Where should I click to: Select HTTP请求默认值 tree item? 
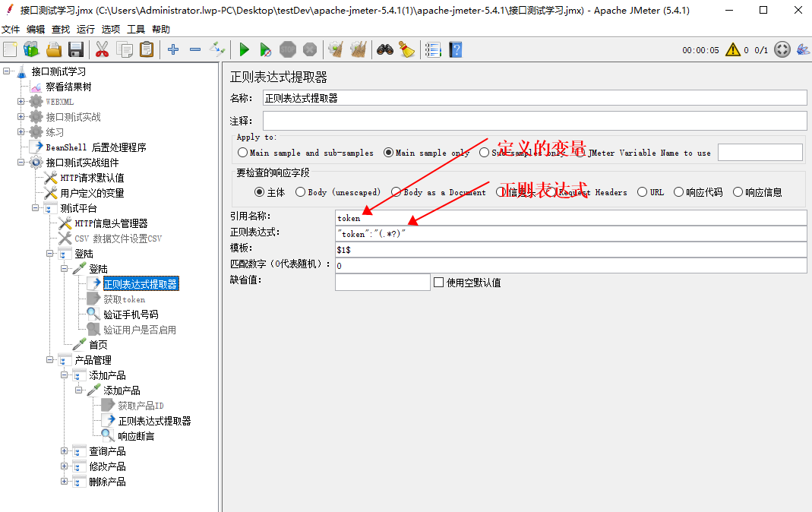click(x=92, y=178)
